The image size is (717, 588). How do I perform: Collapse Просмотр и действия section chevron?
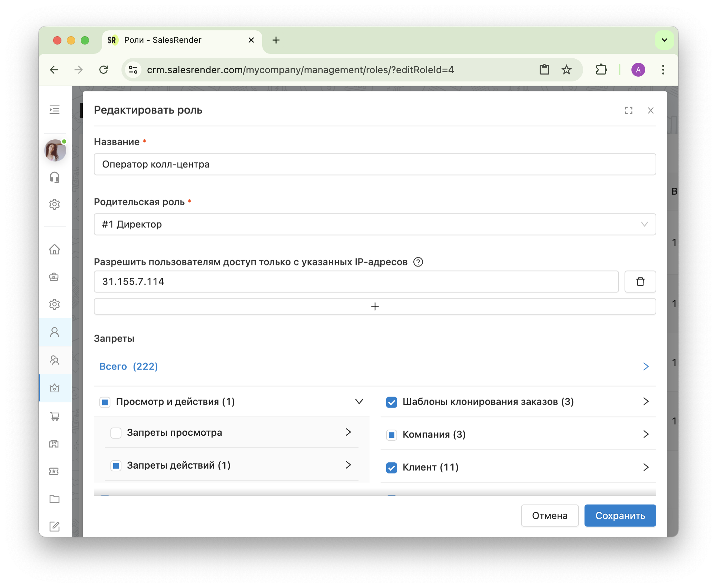coord(359,402)
